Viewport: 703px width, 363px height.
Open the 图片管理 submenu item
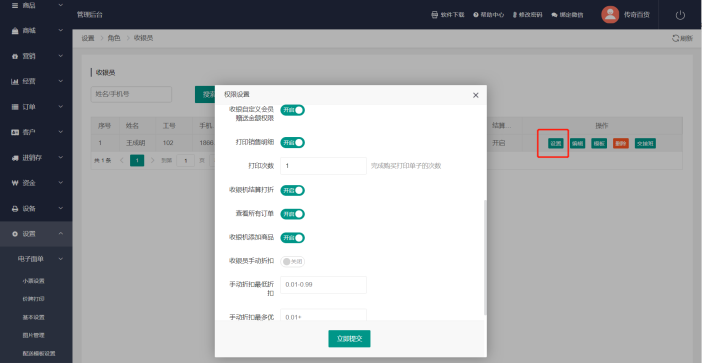[34, 335]
